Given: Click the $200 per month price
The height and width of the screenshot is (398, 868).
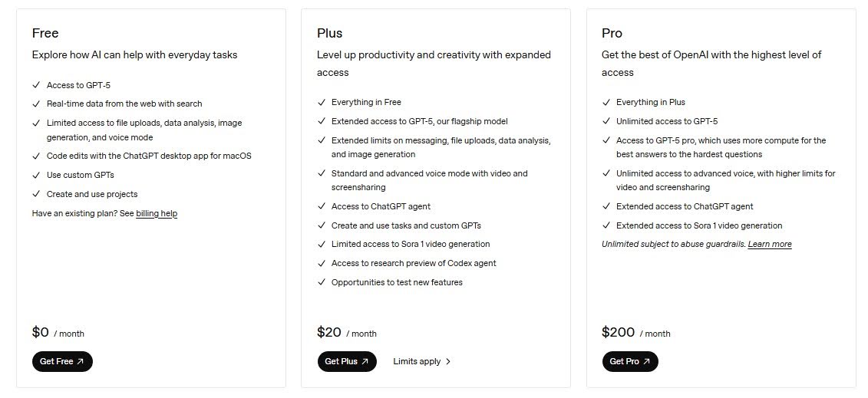Looking at the screenshot, I should point(619,332).
